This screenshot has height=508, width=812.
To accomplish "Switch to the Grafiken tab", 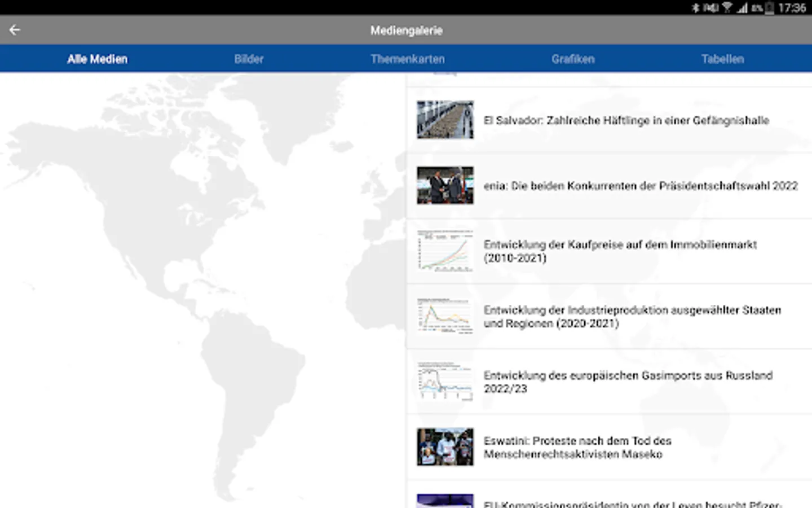I will (573, 59).
